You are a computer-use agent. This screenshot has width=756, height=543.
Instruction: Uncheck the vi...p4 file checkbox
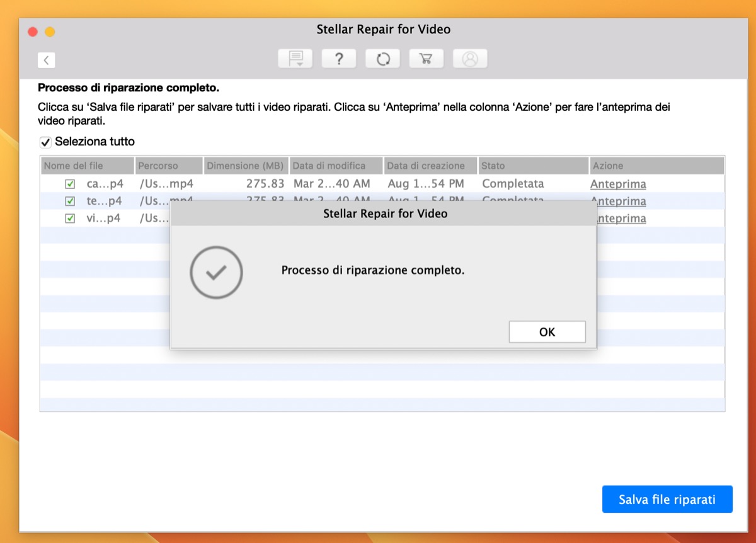[69, 218]
